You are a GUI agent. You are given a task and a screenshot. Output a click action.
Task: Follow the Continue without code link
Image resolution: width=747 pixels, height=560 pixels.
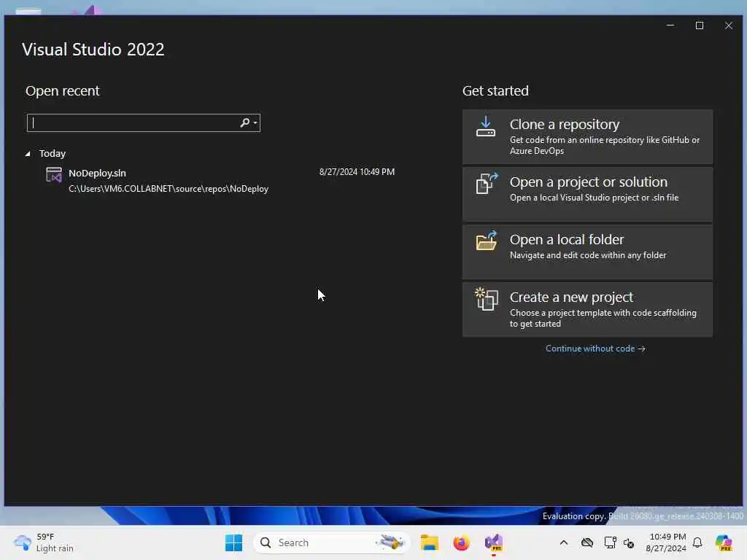pos(595,349)
